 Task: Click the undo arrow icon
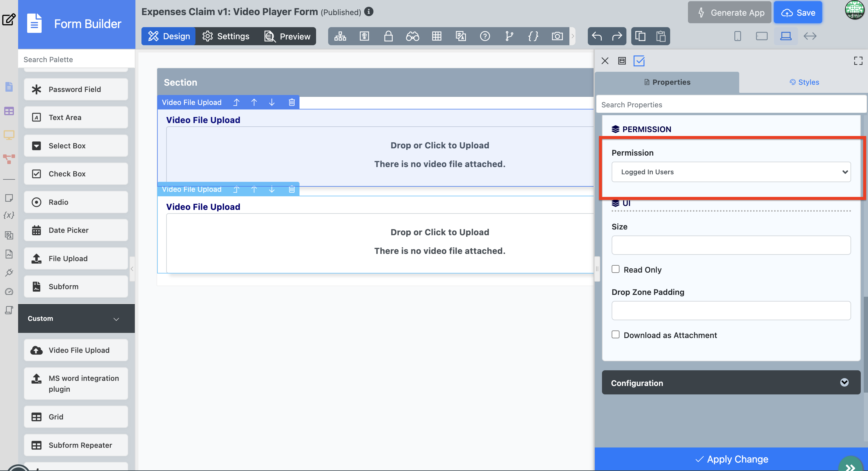point(597,36)
